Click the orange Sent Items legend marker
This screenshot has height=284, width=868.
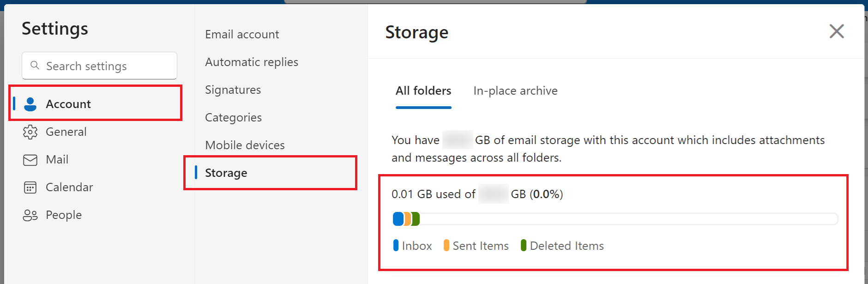pos(446,245)
